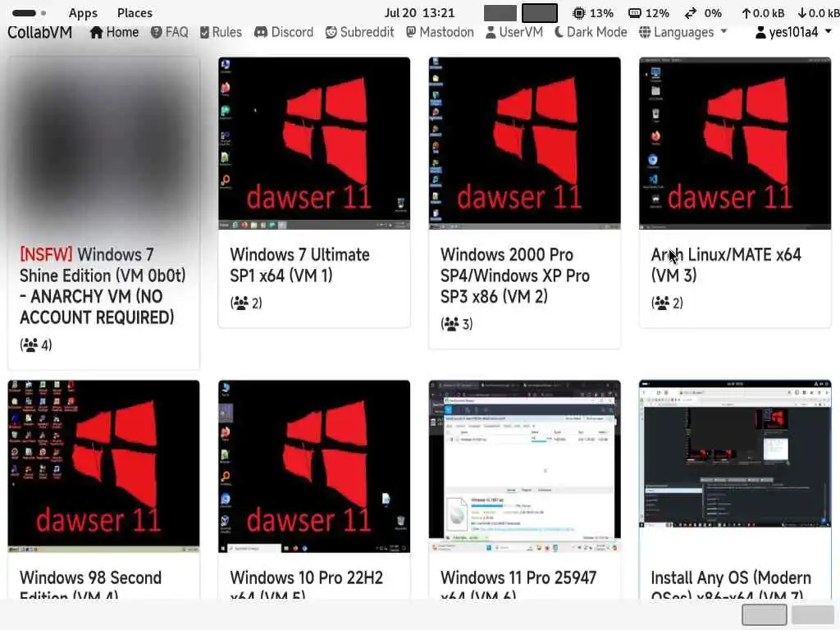This screenshot has width=840, height=630.
Task: Click the upload speed arrow indicator
Action: click(x=746, y=13)
